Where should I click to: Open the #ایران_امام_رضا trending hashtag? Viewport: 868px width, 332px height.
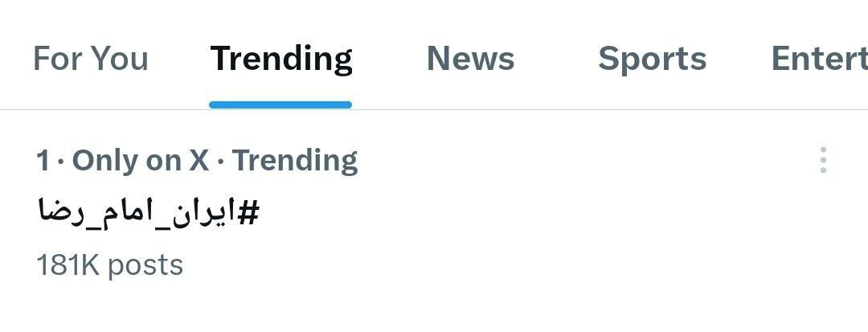point(149,212)
